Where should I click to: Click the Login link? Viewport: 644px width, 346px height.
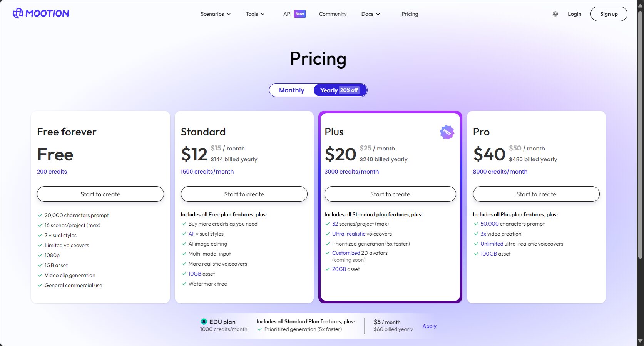tap(574, 14)
